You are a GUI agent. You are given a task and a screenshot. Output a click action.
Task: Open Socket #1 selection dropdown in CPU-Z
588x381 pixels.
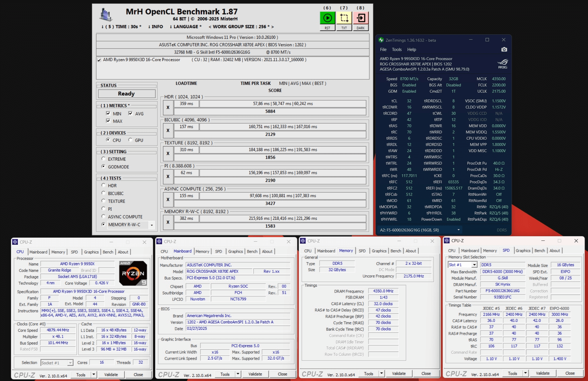click(70, 363)
